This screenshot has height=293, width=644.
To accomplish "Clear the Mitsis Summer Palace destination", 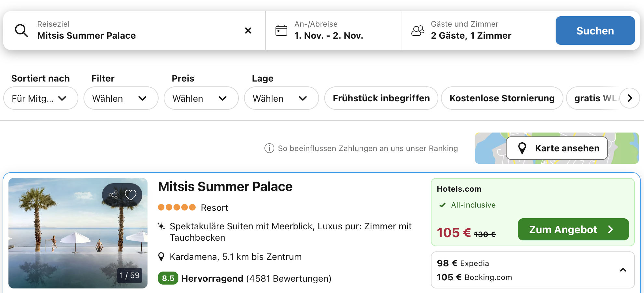I will (x=248, y=31).
